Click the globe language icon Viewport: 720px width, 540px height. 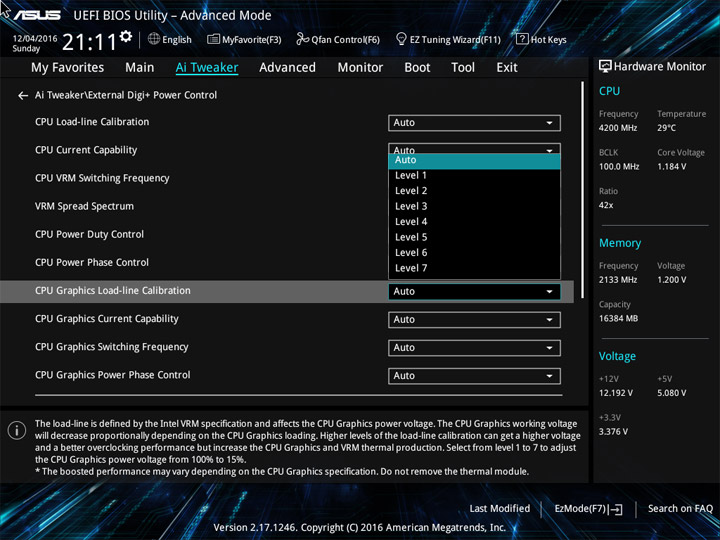click(154, 39)
